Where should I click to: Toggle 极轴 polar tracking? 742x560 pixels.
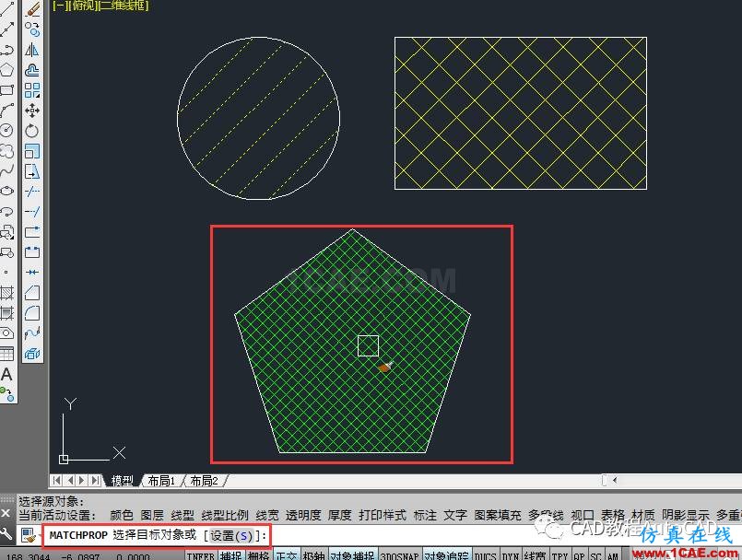(313, 555)
